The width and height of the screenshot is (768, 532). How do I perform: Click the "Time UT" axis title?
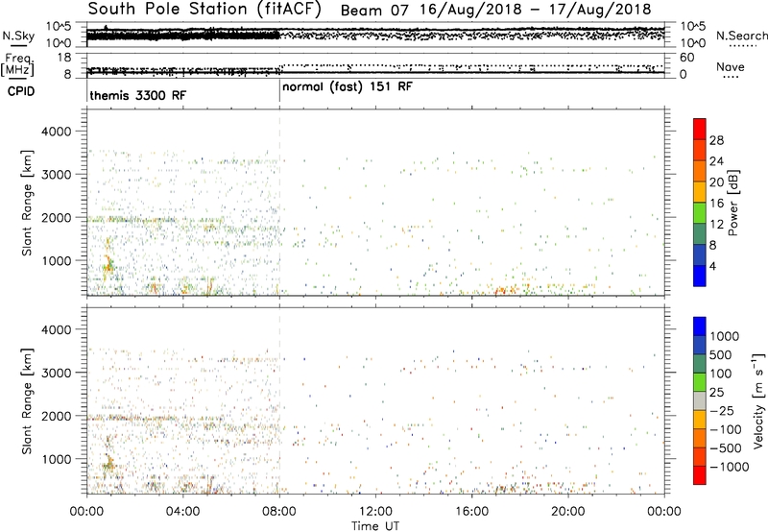pos(375,526)
